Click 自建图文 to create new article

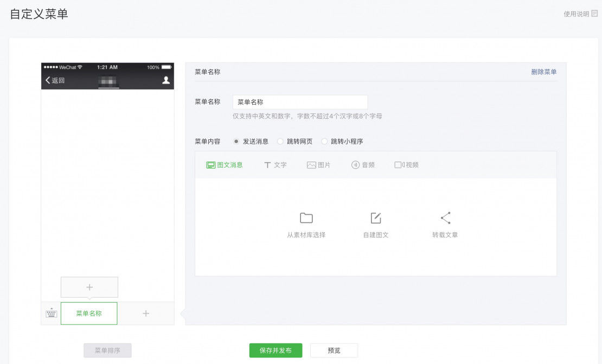pyautogui.click(x=375, y=222)
